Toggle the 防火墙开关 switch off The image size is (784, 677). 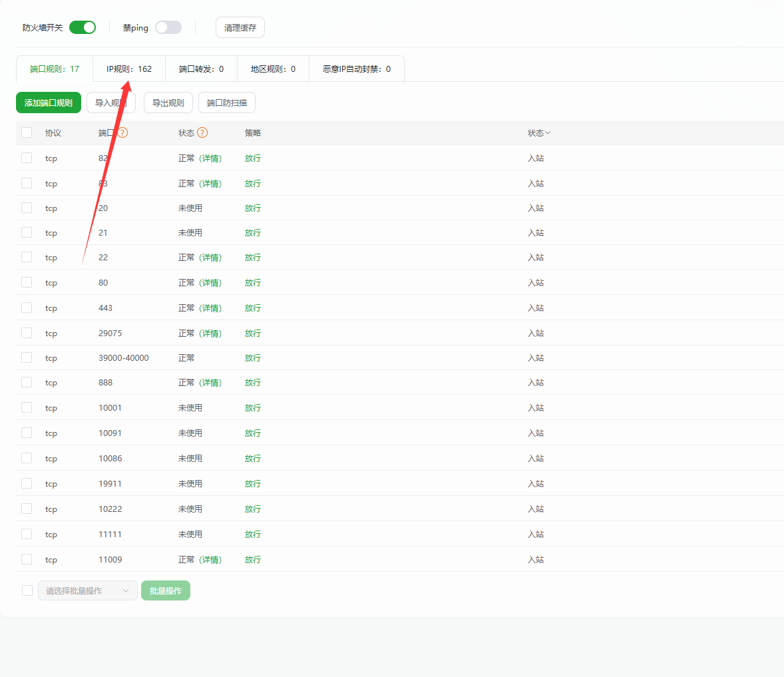(x=83, y=27)
